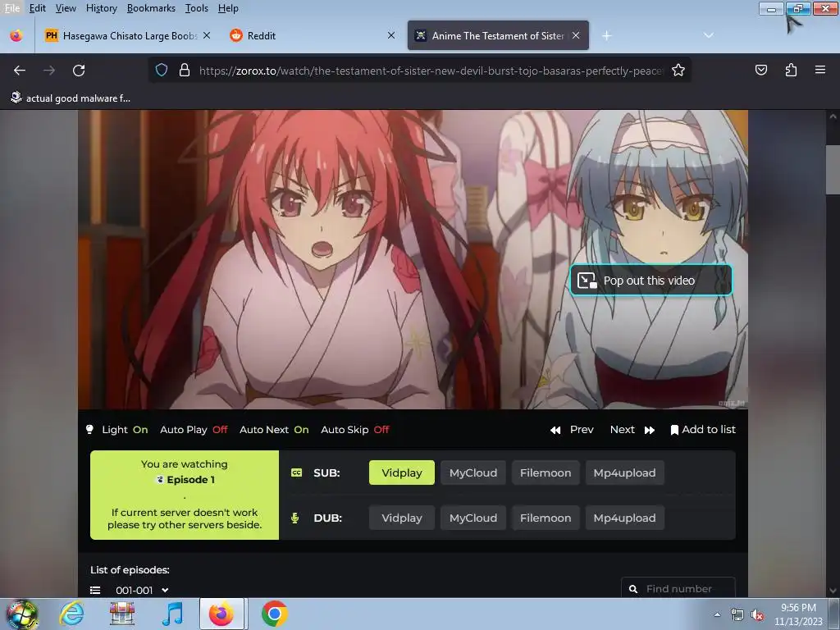Open the Windows Start button

[22, 614]
